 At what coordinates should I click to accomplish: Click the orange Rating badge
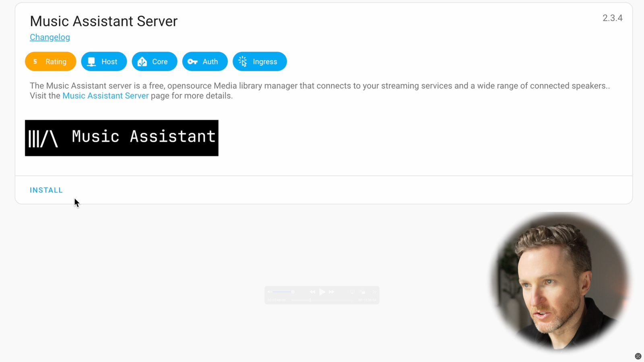[50, 61]
